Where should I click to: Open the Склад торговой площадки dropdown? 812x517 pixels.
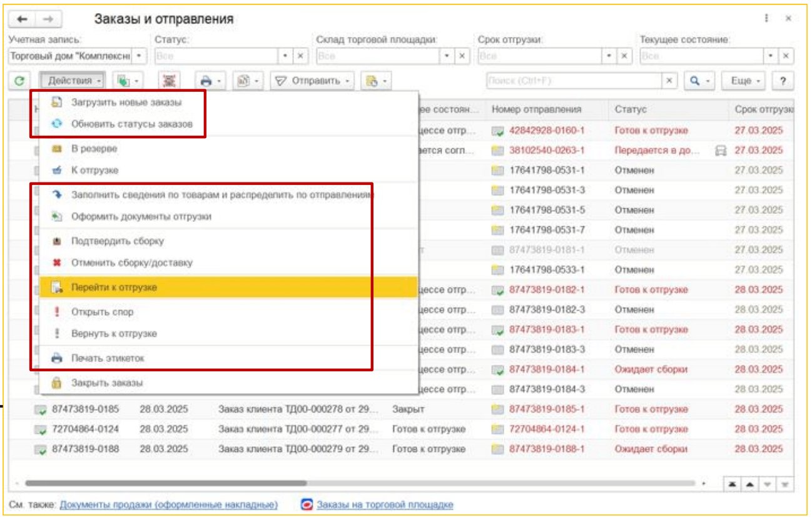coord(447,56)
